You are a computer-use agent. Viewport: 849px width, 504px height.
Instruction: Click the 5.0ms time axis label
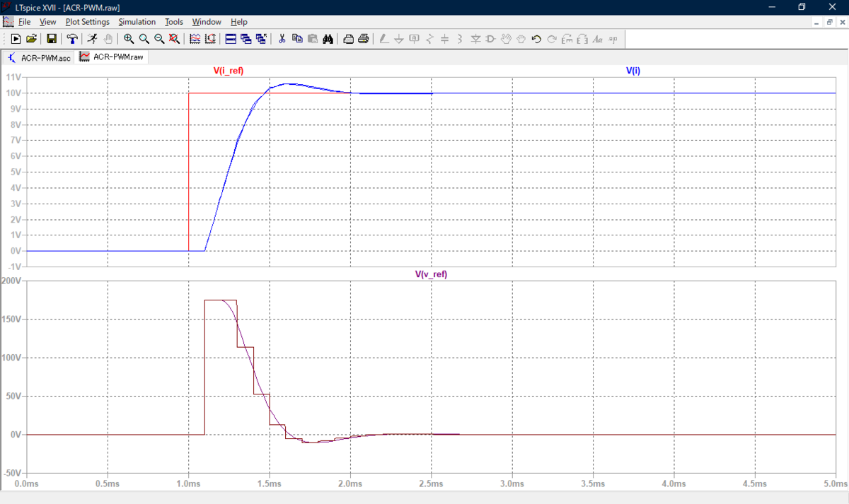836,484
